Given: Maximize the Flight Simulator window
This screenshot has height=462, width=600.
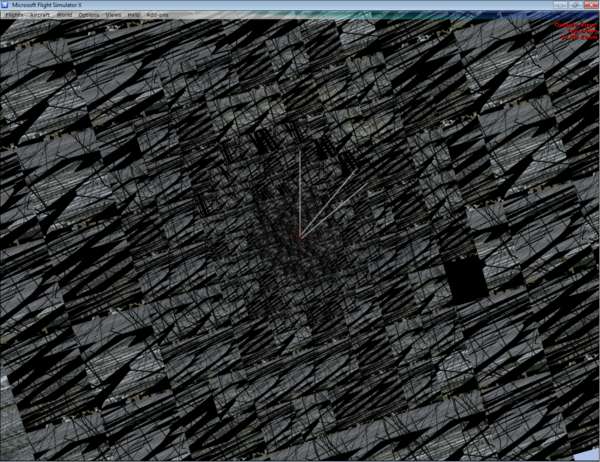Looking at the screenshot, I should coord(575,5).
